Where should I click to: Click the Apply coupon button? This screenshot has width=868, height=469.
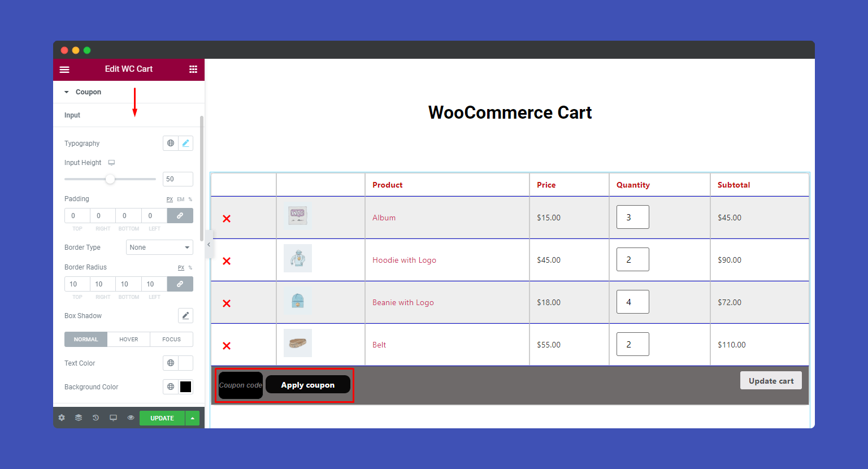click(x=308, y=385)
